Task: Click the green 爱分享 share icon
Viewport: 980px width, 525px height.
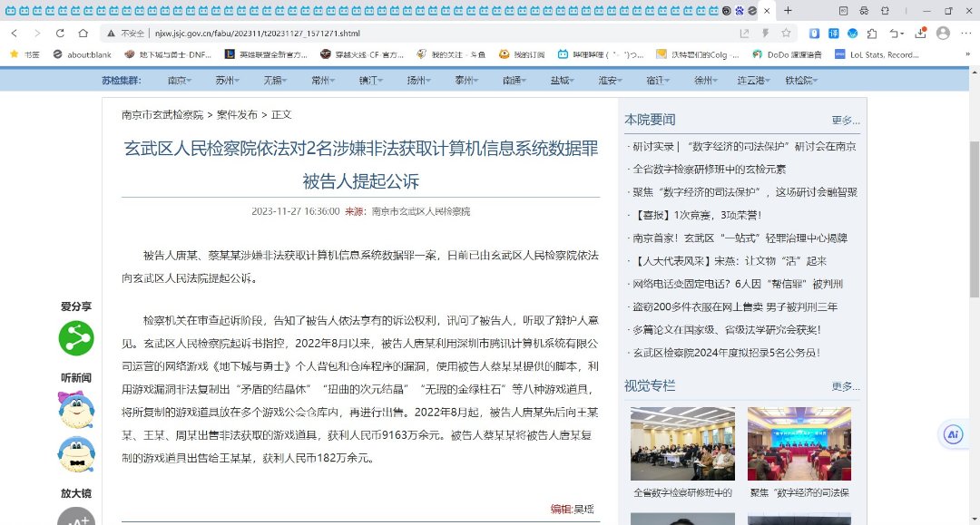Action: [x=76, y=337]
